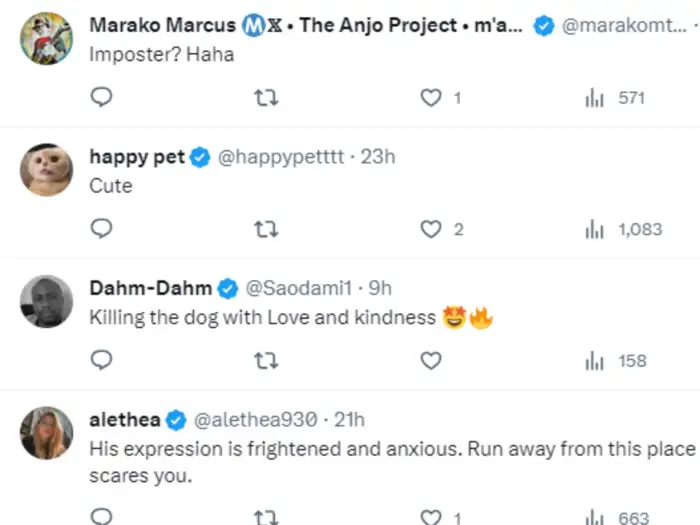Open the @happypetttt handle link
This screenshot has height=525, width=700.
(281, 157)
